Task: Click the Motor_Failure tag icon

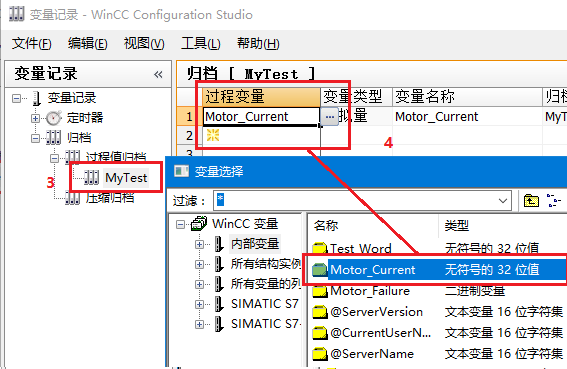Action: tap(320, 292)
